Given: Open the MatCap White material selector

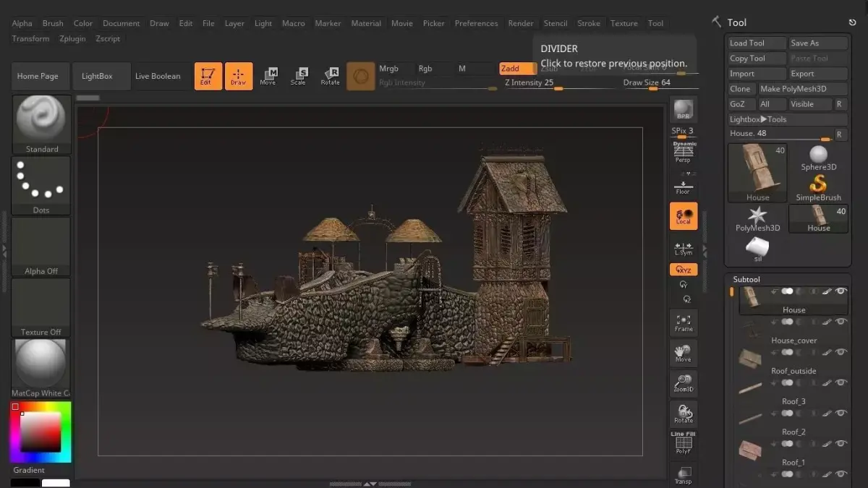Looking at the screenshot, I should (x=41, y=368).
